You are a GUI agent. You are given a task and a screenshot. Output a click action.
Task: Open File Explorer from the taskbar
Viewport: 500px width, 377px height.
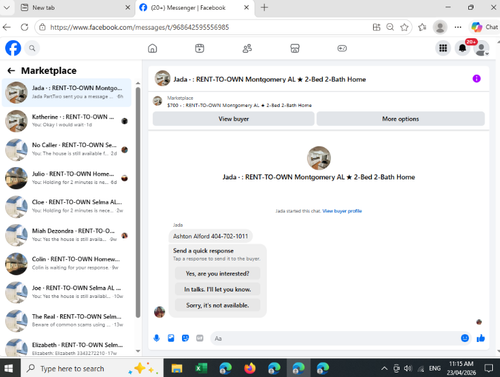coord(177,368)
